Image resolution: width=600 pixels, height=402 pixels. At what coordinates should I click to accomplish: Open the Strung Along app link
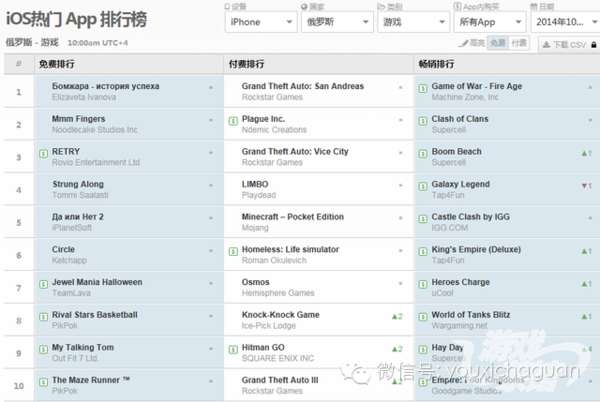pos(78,184)
